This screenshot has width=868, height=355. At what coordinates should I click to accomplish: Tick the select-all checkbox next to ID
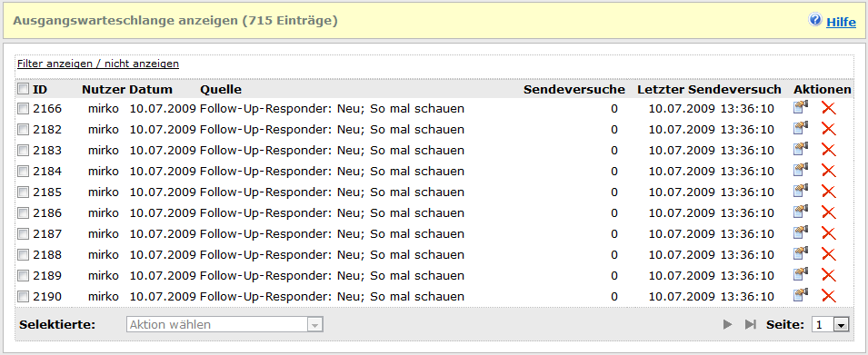click(x=24, y=89)
